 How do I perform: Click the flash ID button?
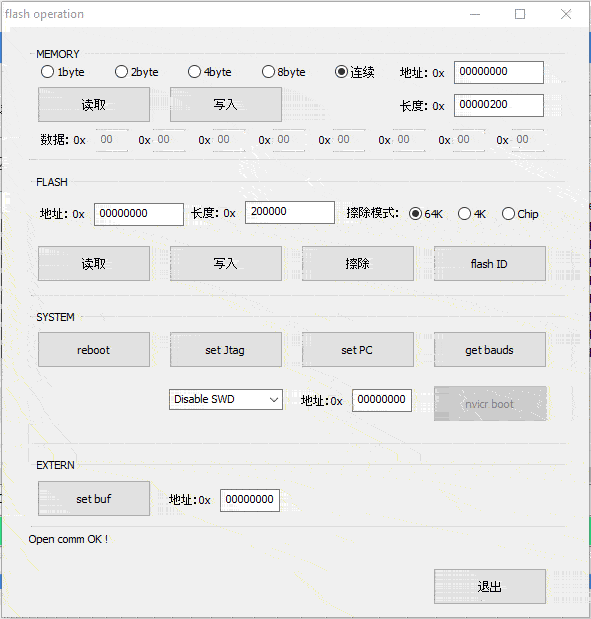(x=490, y=264)
